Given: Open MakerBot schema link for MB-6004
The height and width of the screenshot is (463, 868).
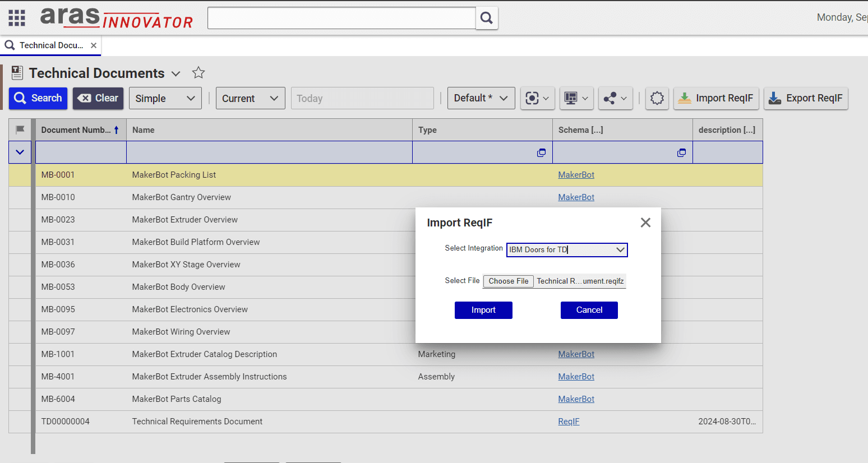Looking at the screenshot, I should [576, 399].
